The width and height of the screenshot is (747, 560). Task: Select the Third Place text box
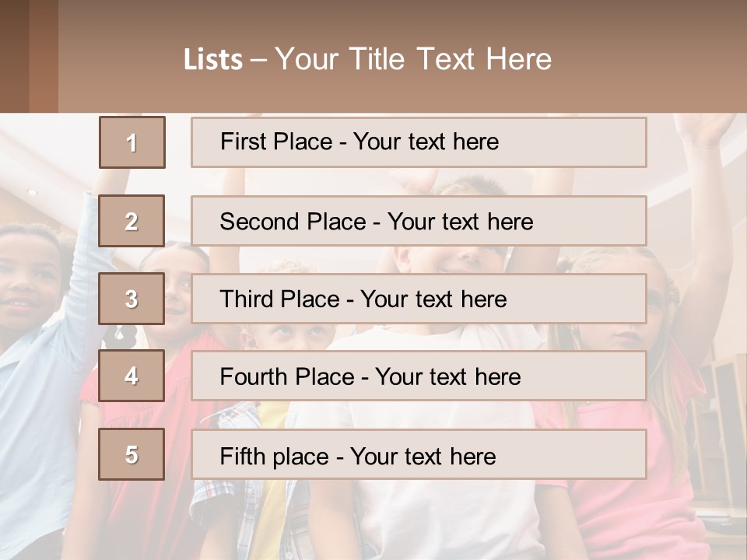[x=419, y=299]
